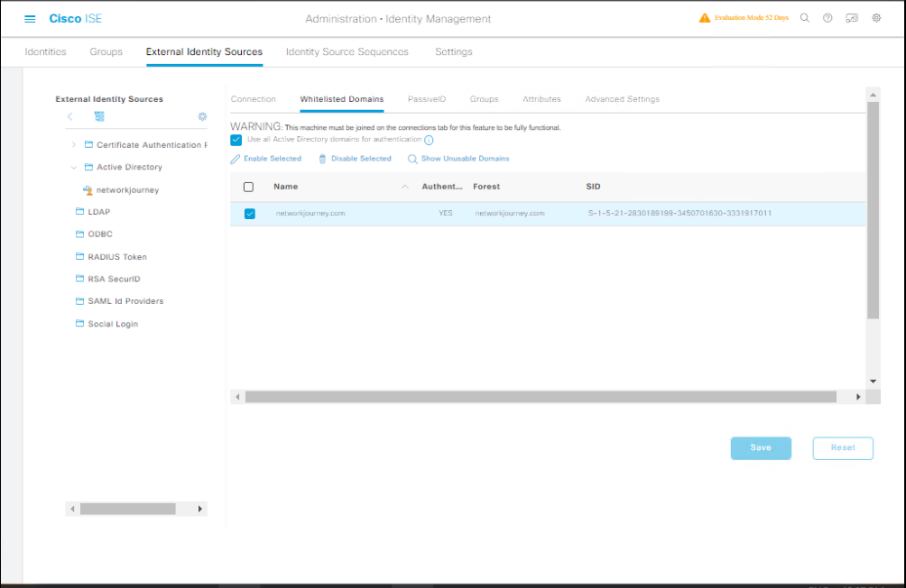906x588 pixels.
Task: Toggle the select-all checkbox in table header
Action: click(248, 187)
